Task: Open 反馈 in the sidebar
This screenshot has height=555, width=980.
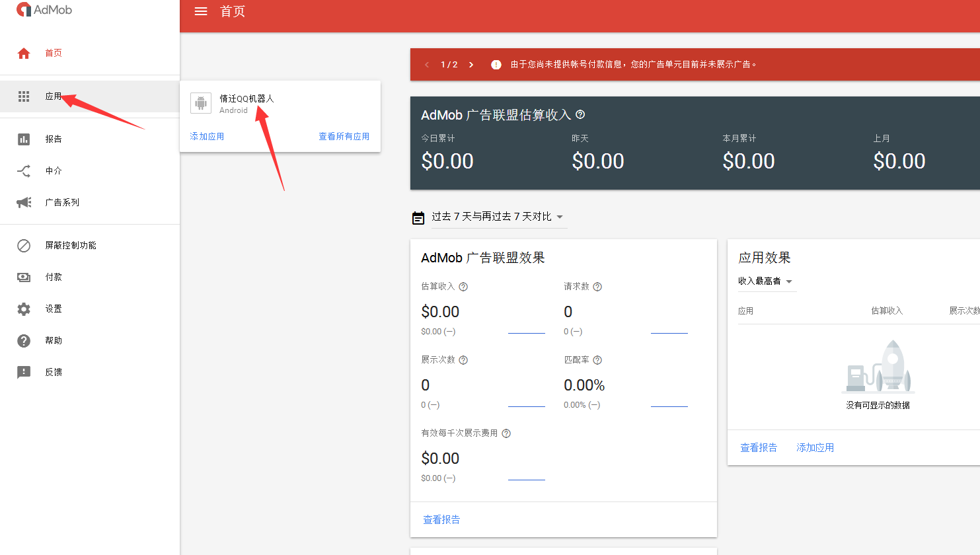Action: [x=54, y=373]
